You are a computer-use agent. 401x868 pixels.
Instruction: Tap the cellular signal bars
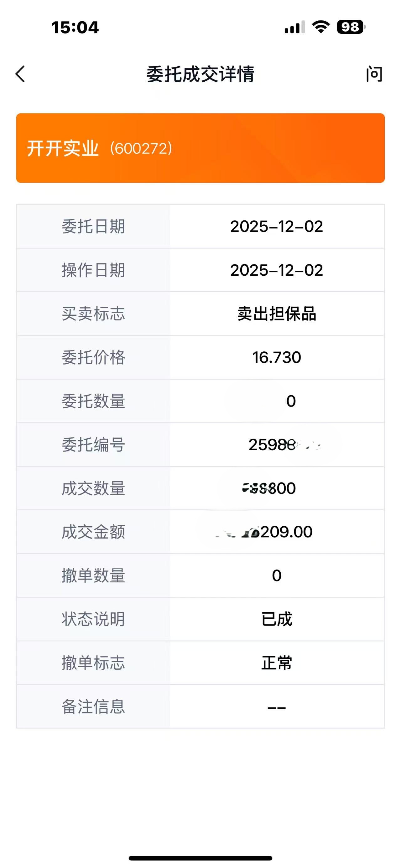[294, 27]
